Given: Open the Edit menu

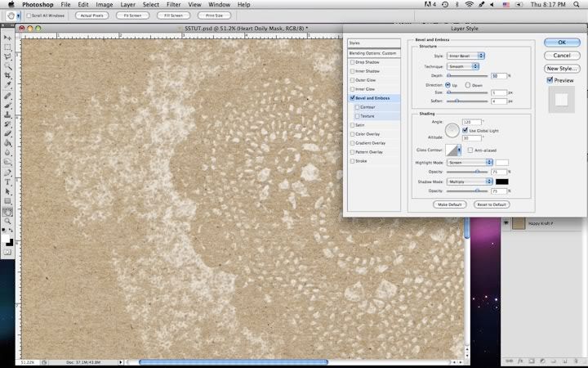Looking at the screenshot, I should (83, 5).
